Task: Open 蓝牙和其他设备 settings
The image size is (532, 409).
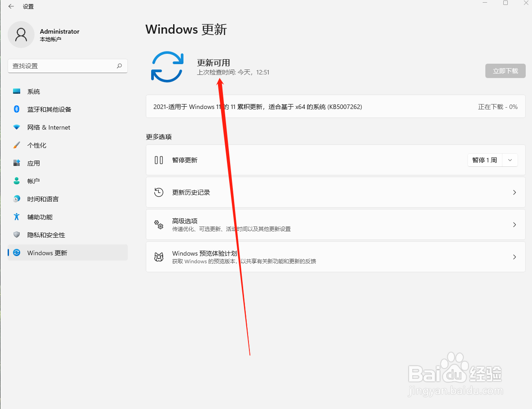Action: 68,109
